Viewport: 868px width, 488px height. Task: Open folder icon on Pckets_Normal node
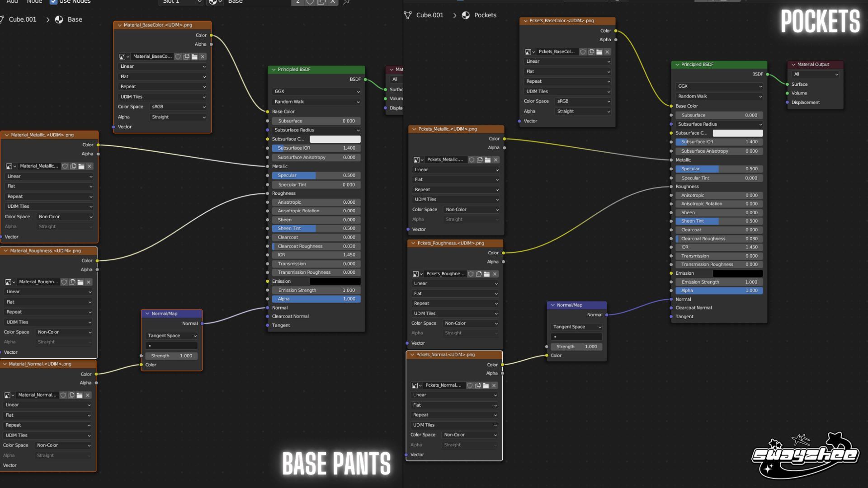coord(486,385)
